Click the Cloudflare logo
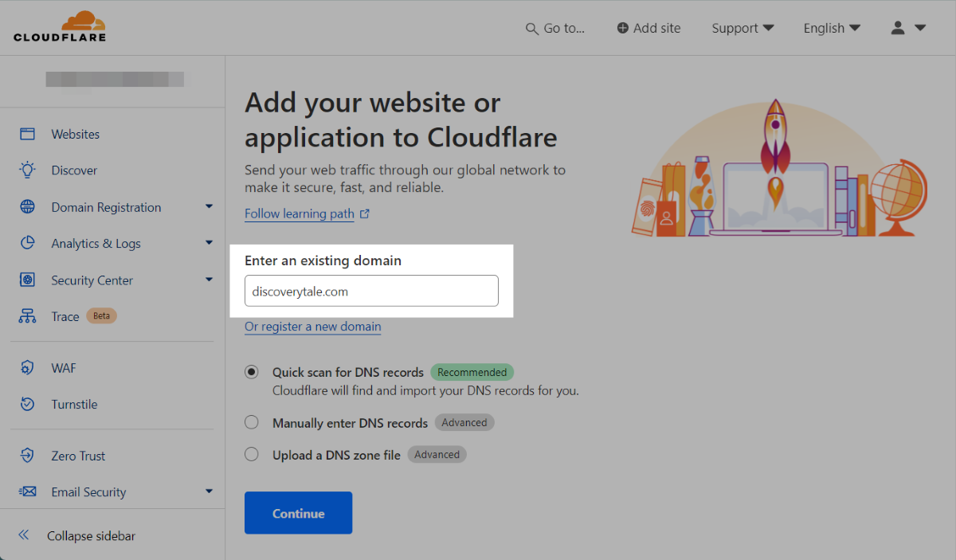 point(60,26)
